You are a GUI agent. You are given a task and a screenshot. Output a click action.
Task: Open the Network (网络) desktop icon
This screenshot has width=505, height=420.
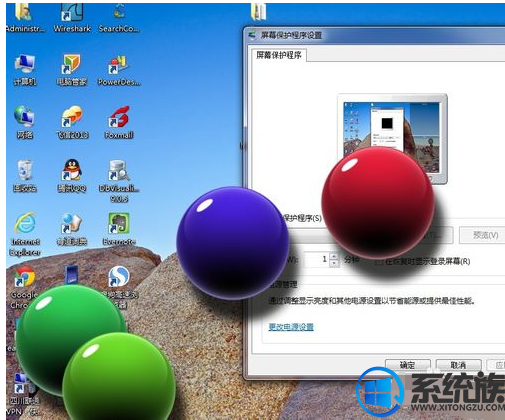click(24, 117)
